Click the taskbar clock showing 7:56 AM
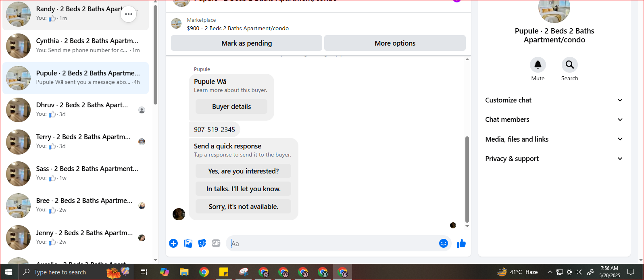 [609, 272]
